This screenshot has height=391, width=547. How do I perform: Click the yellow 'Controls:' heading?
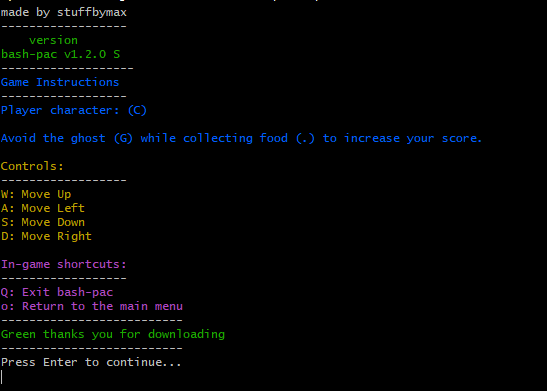click(x=32, y=166)
